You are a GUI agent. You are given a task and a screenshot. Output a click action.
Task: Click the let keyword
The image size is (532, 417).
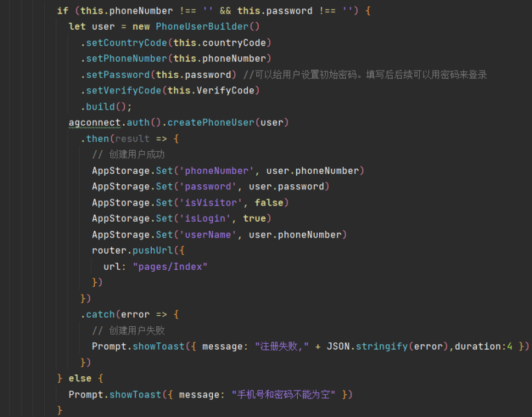coord(77,27)
